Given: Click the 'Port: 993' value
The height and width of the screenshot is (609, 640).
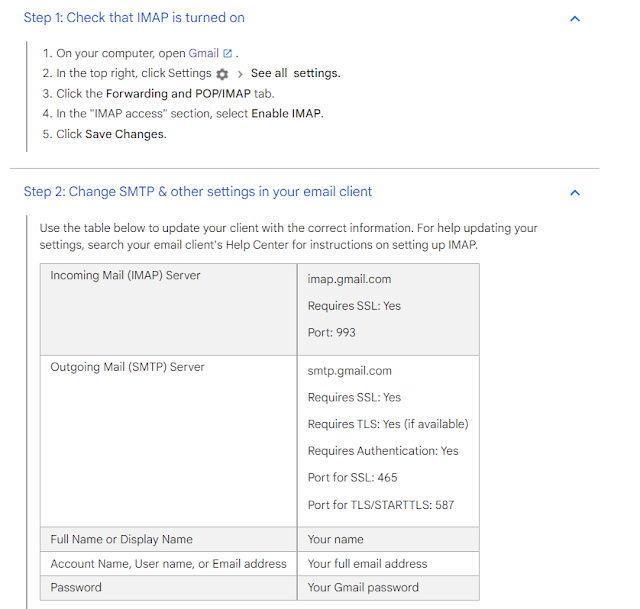Looking at the screenshot, I should tap(331, 332).
